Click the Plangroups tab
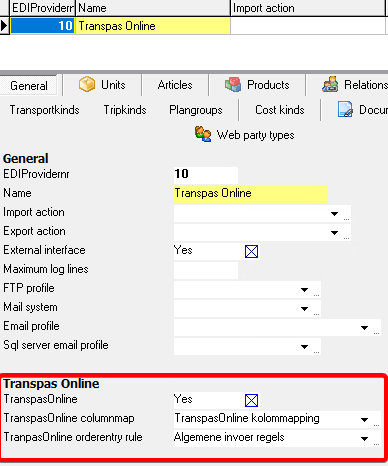388x466 pixels. (196, 110)
